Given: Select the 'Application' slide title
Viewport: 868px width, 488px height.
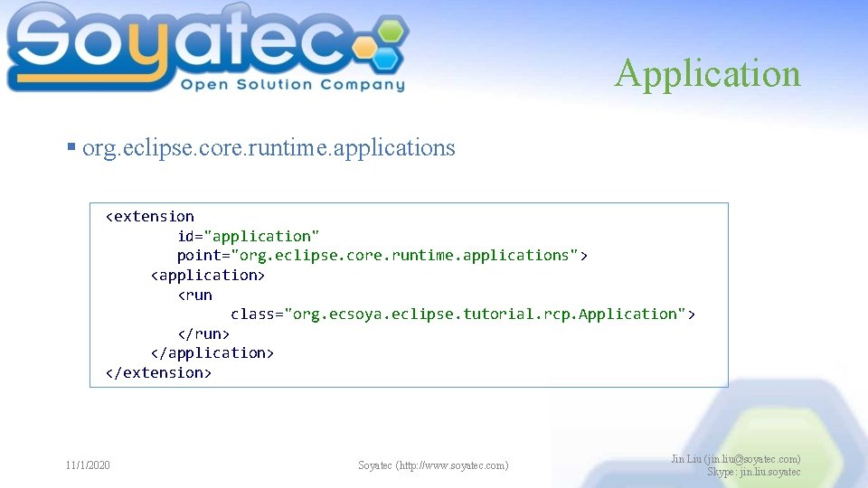Looking at the screenshot, I should click(707, 74).
